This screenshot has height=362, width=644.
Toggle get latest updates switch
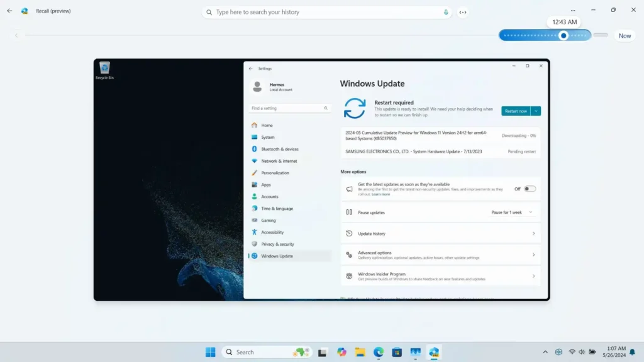[530, 189]
